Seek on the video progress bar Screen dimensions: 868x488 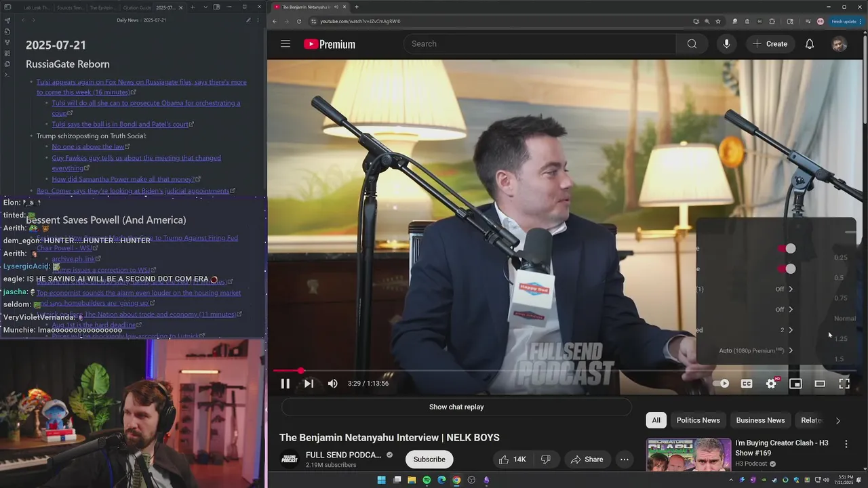(565, 371)
